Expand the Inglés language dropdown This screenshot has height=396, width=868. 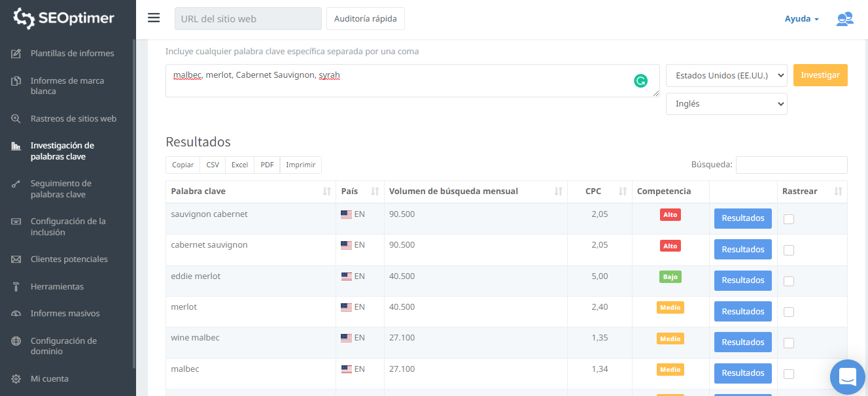pos(726,104)
